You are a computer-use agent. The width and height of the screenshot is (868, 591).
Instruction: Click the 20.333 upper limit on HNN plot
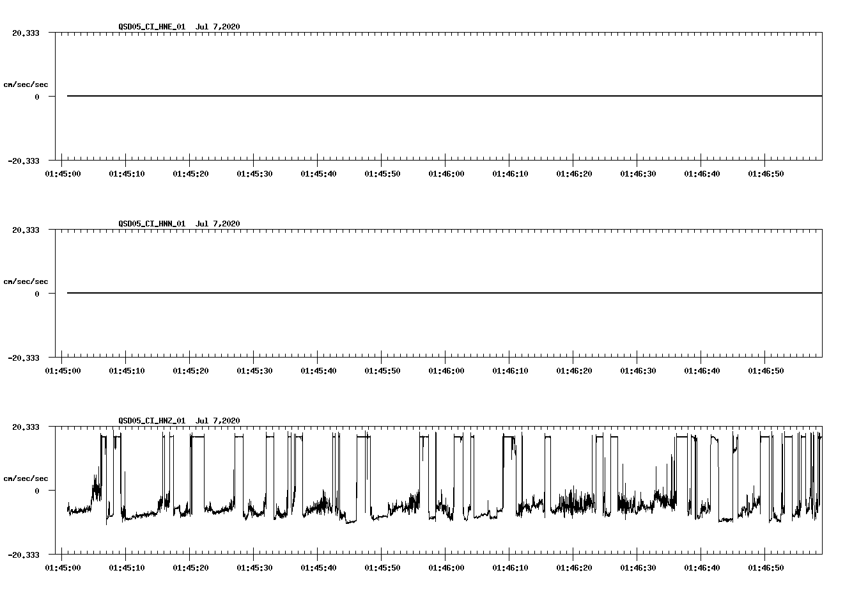point(26,230)
